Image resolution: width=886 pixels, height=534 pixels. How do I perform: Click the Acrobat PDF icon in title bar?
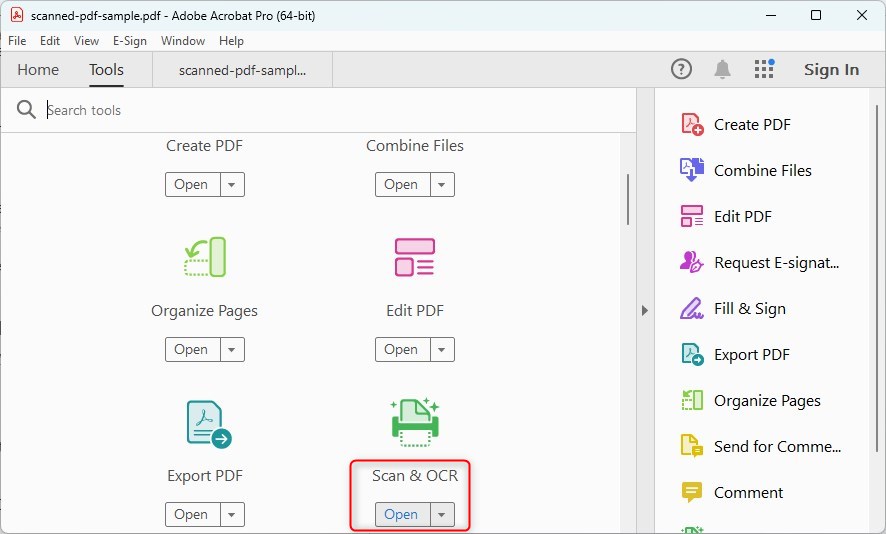pos(17,15)
